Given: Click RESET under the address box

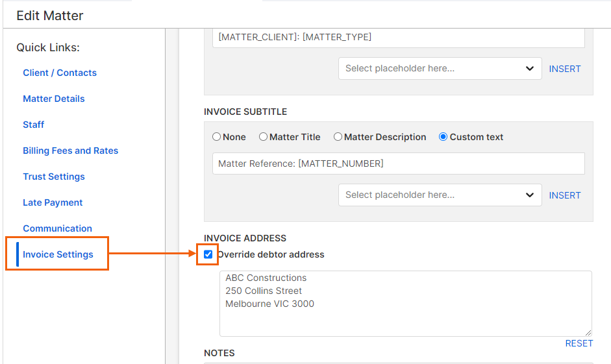Looking at the screenshot, I should [x=579, y=343].
